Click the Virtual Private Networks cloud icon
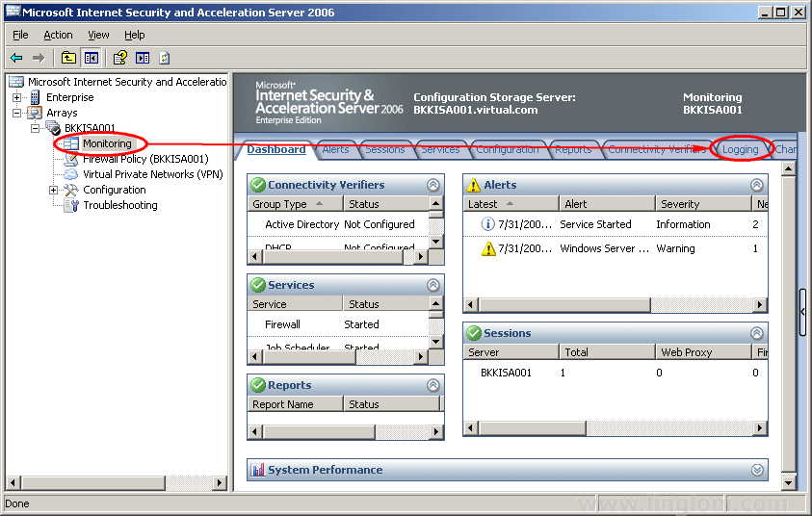 pos(71,174)
